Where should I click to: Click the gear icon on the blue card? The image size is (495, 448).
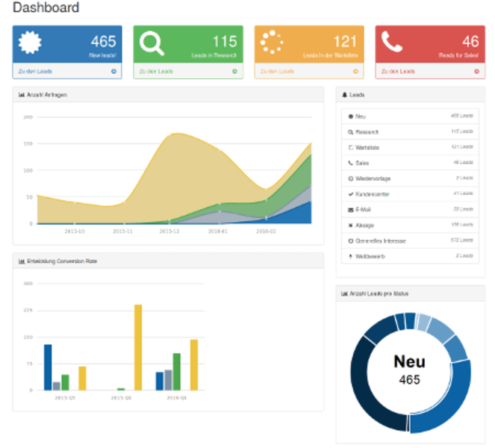pos(30,43)
